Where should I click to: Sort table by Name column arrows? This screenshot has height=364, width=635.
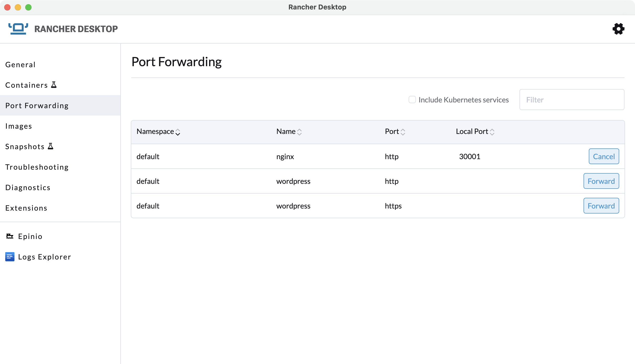299,132
